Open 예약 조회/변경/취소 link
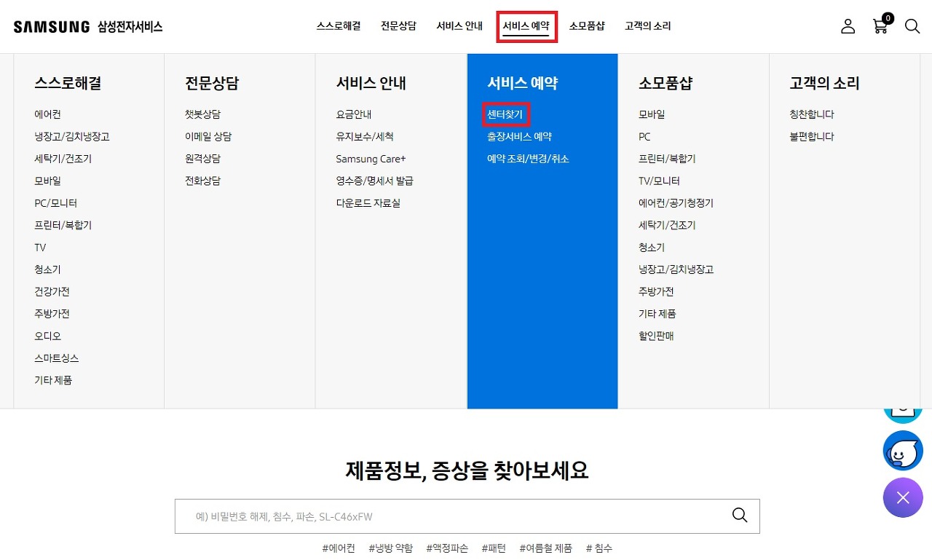This screenshot has width=932, height=560. pos(528,159)
